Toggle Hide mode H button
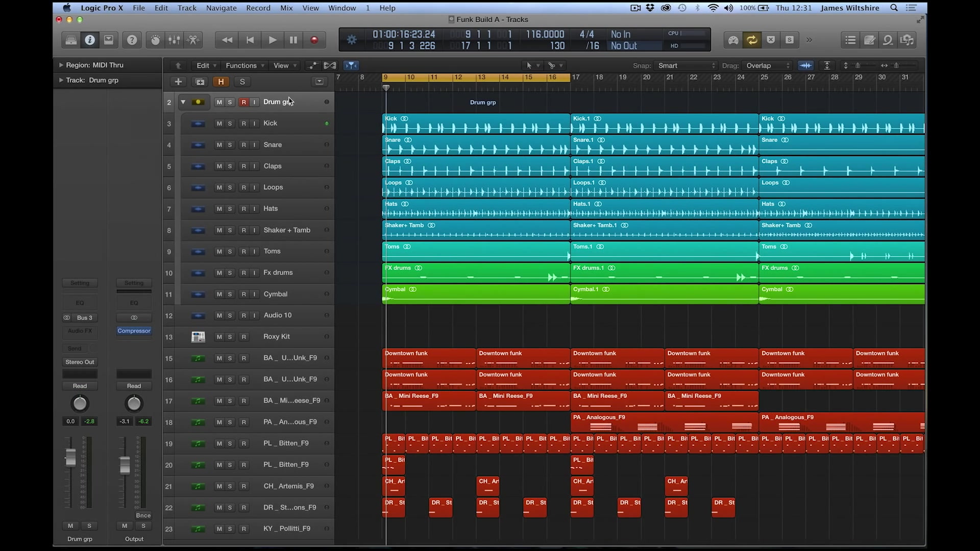 [x=221, y=82]
